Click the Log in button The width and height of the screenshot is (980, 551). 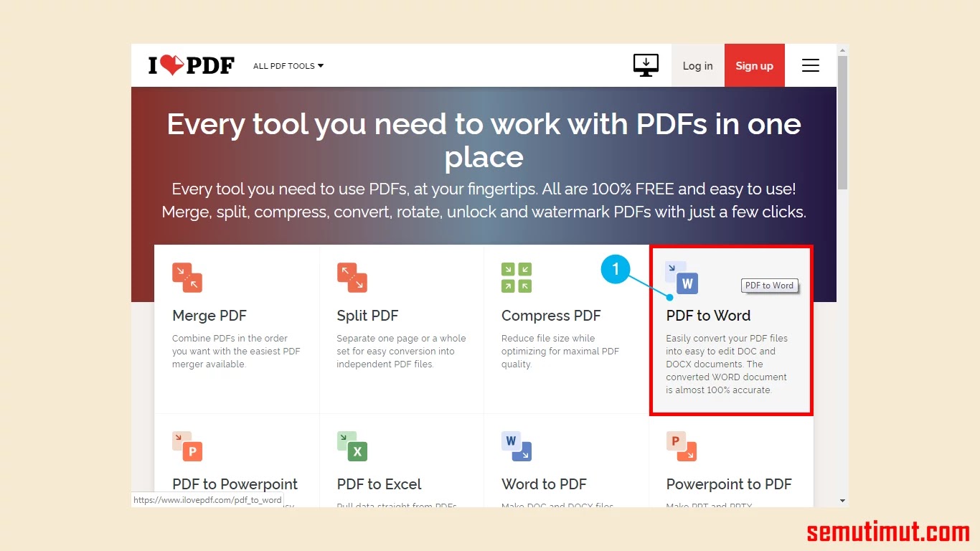pyautogui.click(x=697, y=66)
